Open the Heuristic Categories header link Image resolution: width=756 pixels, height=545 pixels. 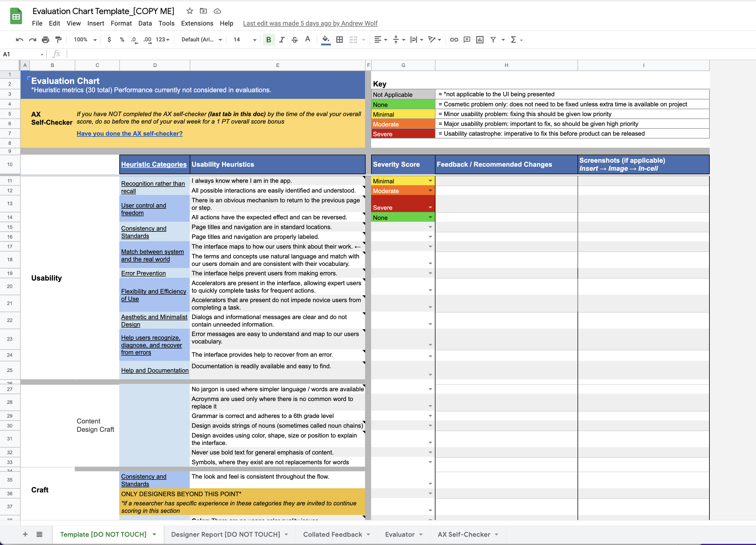click(154, 164)
